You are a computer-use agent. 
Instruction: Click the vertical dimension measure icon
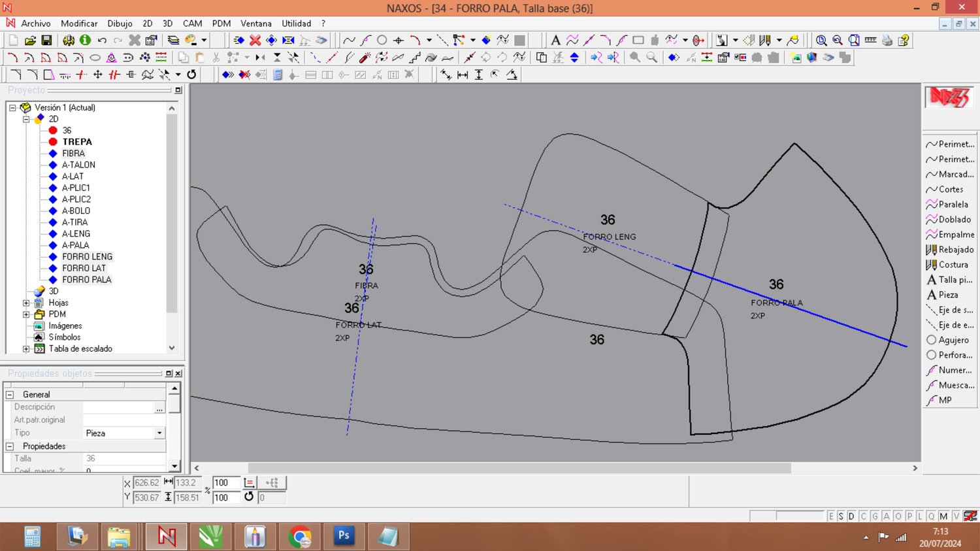point(479,75)
